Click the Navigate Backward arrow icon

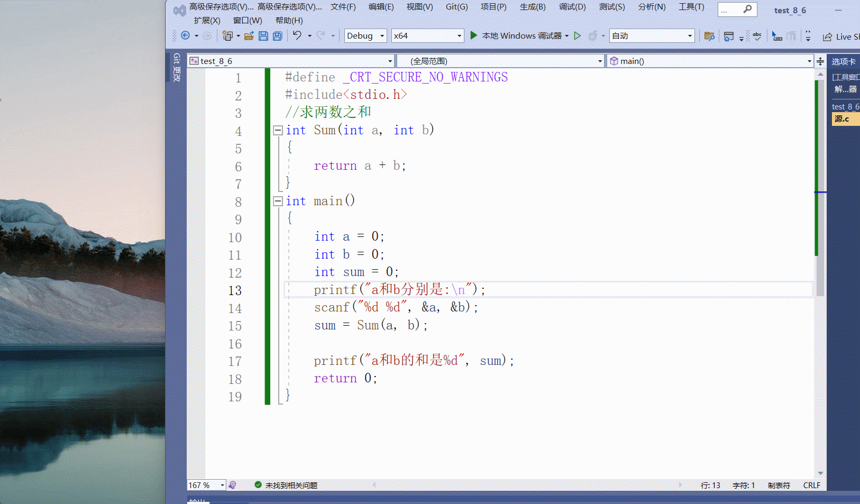pos(186,35)
